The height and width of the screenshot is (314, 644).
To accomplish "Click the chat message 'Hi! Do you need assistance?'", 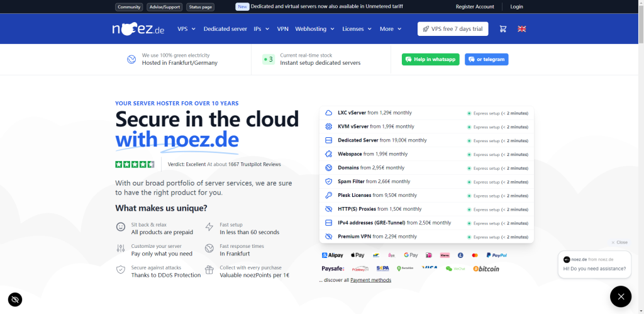I will click(x=594, y=269).
